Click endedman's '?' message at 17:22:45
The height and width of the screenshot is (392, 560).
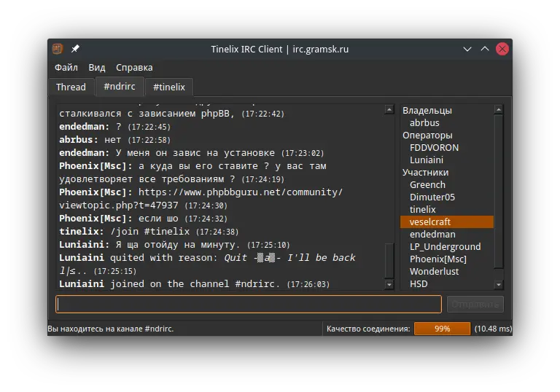coord(119,127)
